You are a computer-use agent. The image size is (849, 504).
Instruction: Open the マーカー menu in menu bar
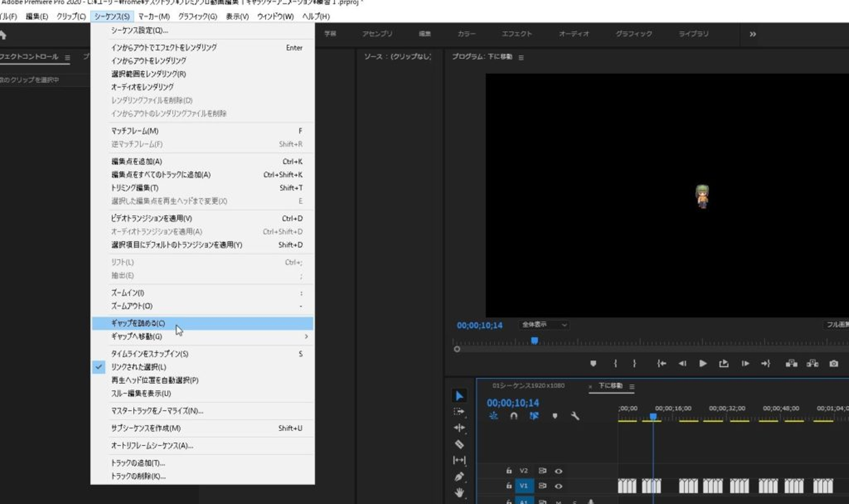tap(154, 17)
